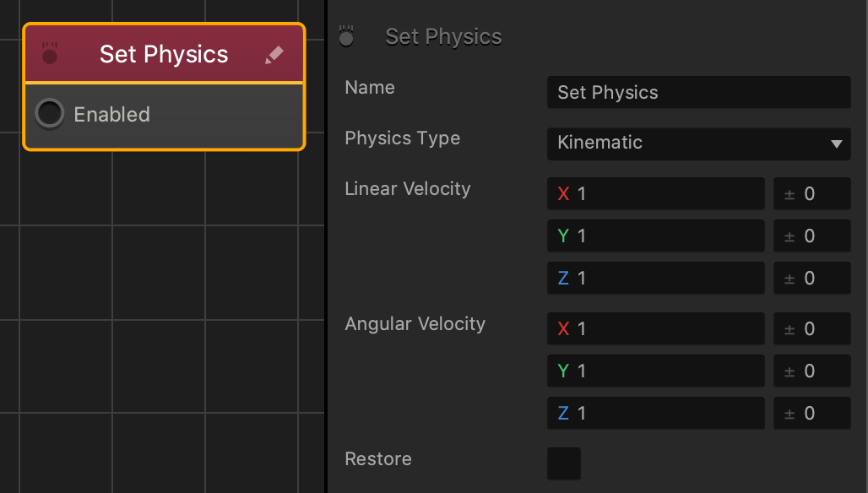Click Linear Velocity X value field
Viewport: 868px width, 493px height.
point(655,193)
